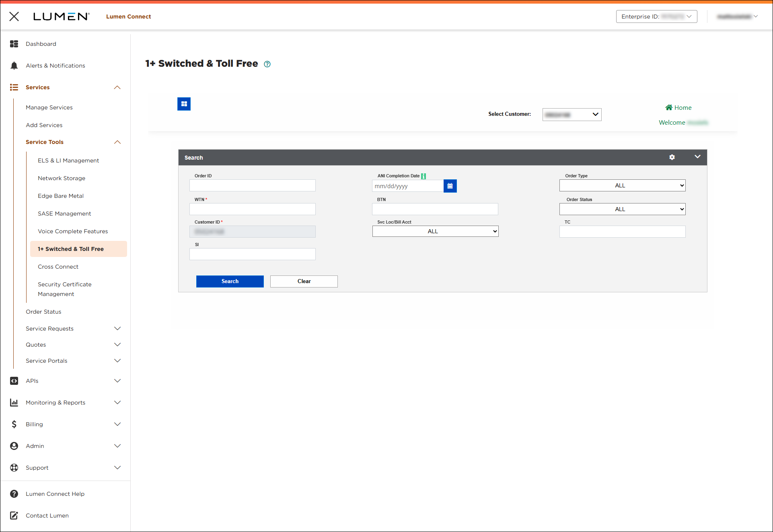
Task: Expand Quotes chevron
Action: tap(117, 345)
